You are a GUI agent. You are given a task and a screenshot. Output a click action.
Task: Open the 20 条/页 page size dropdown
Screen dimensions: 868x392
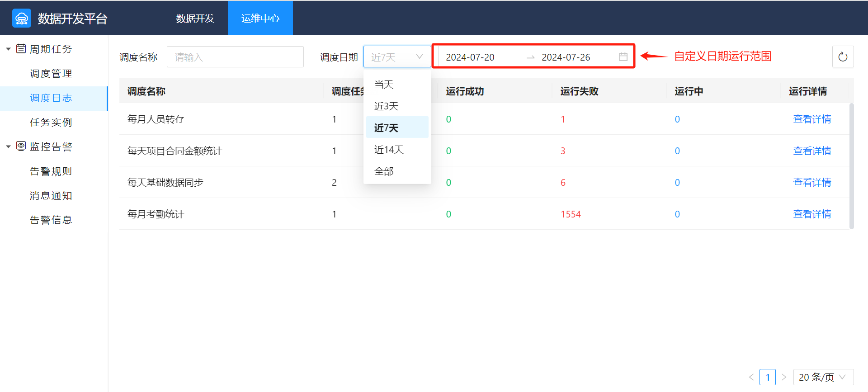click(823, 377)
